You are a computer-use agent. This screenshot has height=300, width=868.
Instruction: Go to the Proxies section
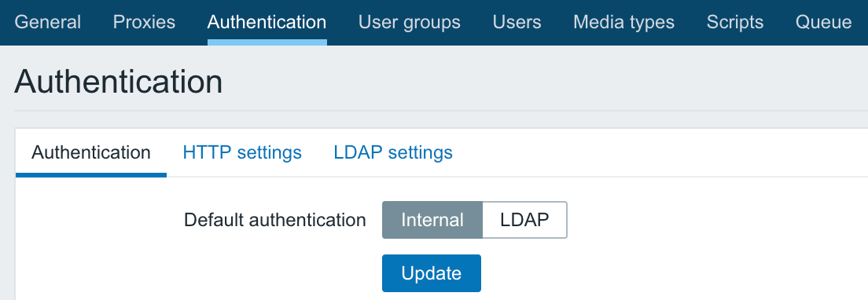144,22
